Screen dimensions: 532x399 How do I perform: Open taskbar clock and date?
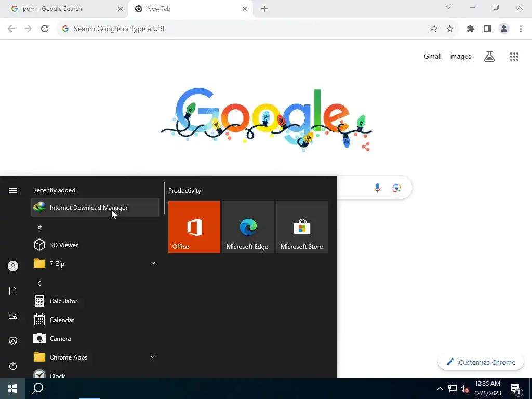pos(487,389)
